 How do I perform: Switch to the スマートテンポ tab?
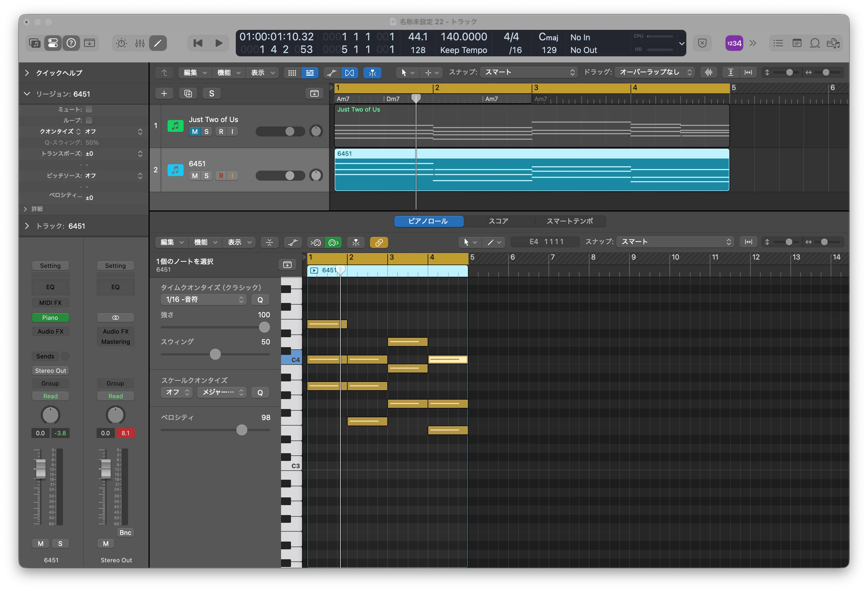(570, 221)
